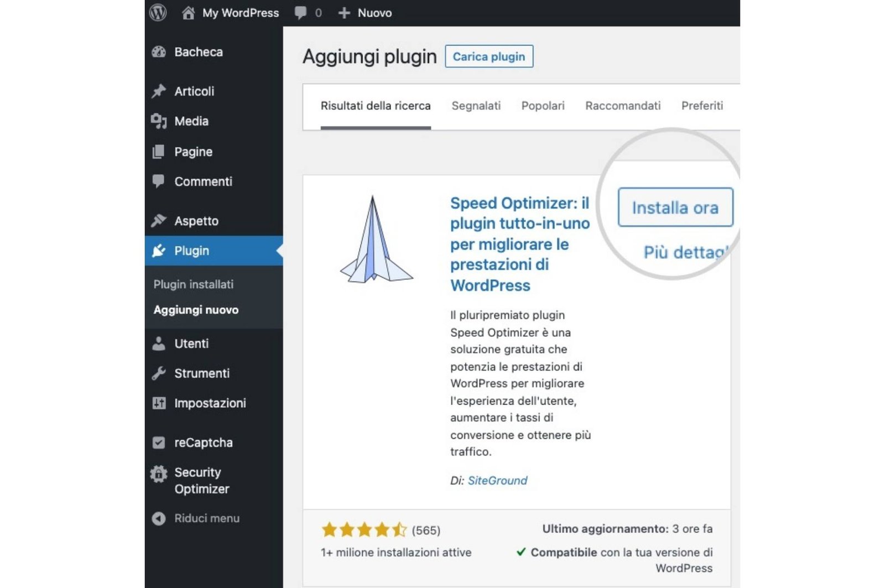
Task: Click the Commenti speech bubble icon
Action: pyautogui.click(x=159, y=181)
